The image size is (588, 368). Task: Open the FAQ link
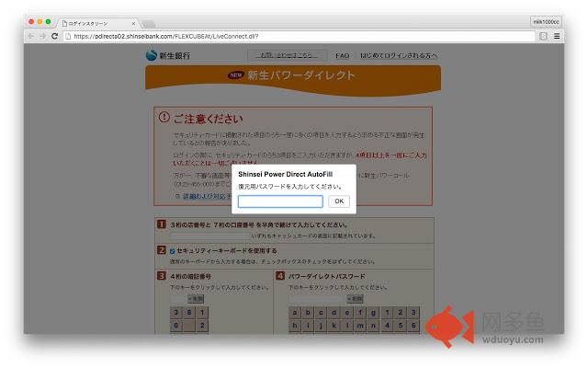click(x=342, y=55)
